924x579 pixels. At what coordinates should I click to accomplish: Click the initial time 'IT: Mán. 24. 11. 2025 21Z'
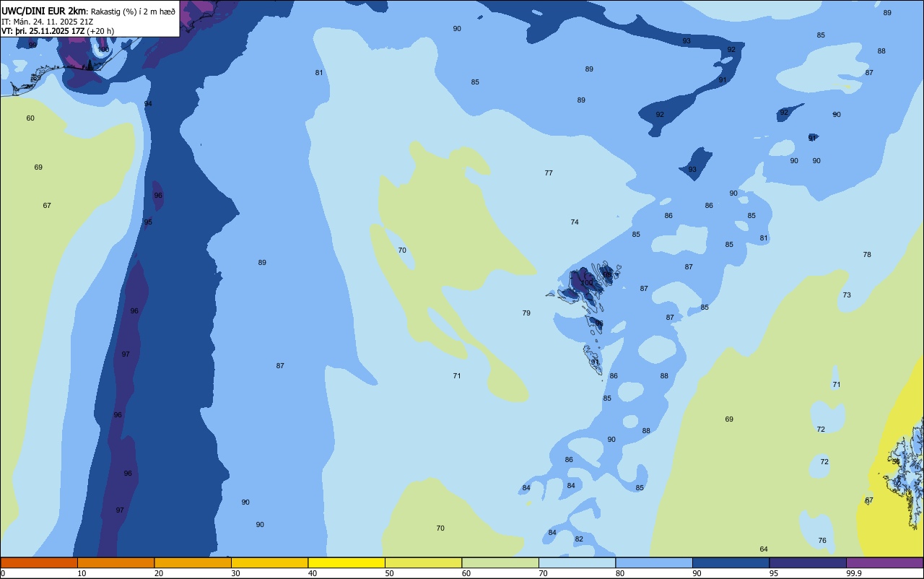tap(47, 22)
